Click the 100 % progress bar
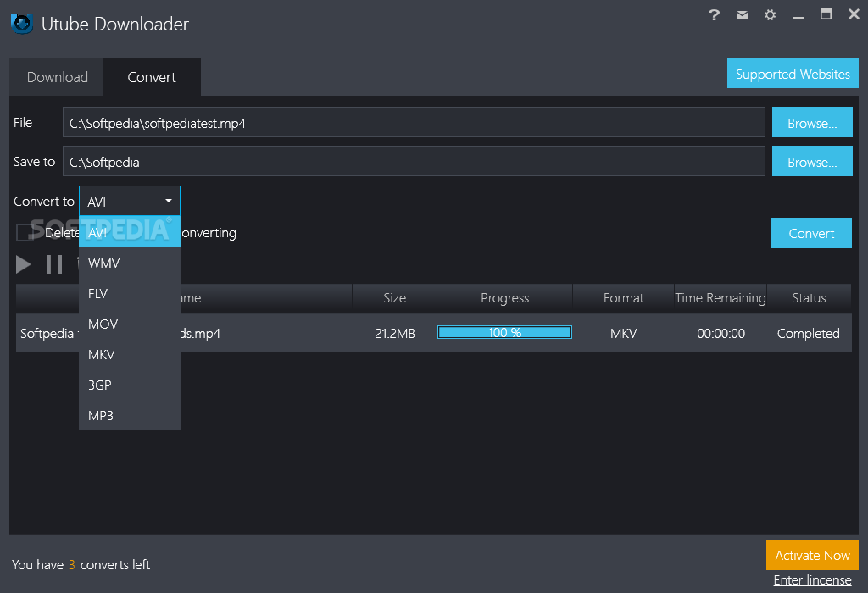 (504, 332)
